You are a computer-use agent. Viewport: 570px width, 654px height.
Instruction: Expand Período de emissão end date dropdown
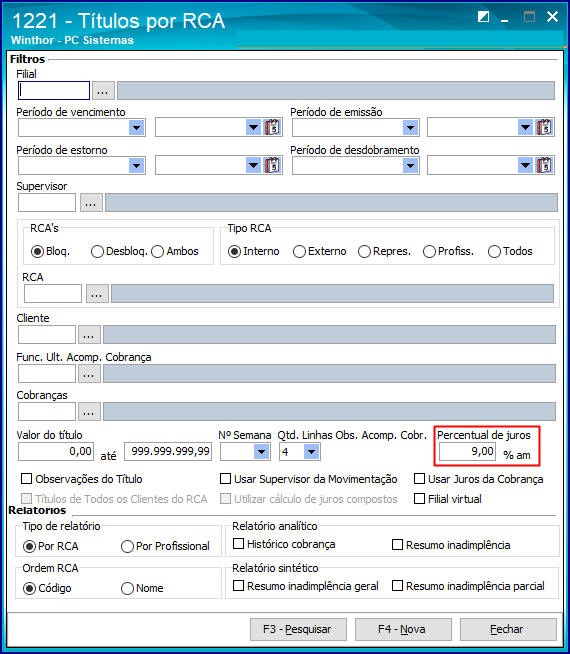[x=525, y=128]
